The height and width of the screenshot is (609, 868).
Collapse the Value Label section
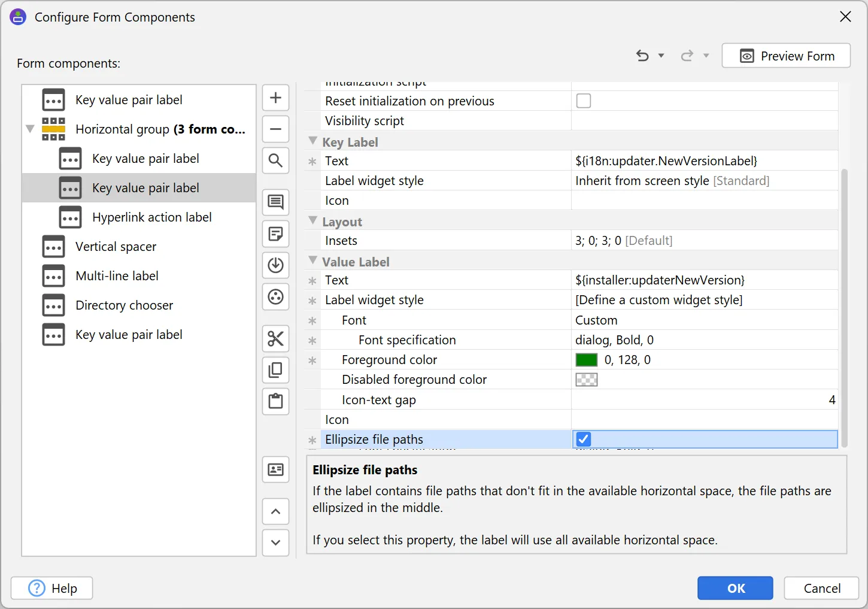tap(312, 261)
